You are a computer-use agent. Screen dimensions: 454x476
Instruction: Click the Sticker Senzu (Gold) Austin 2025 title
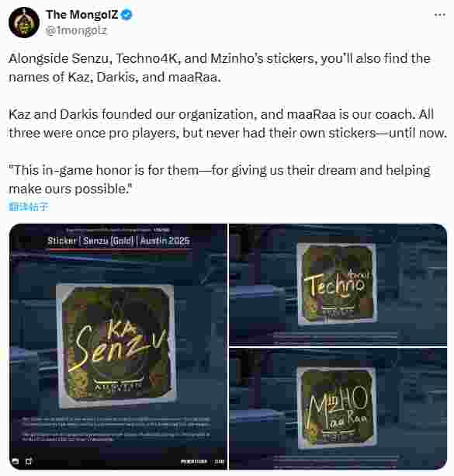(x=119, y=241)
